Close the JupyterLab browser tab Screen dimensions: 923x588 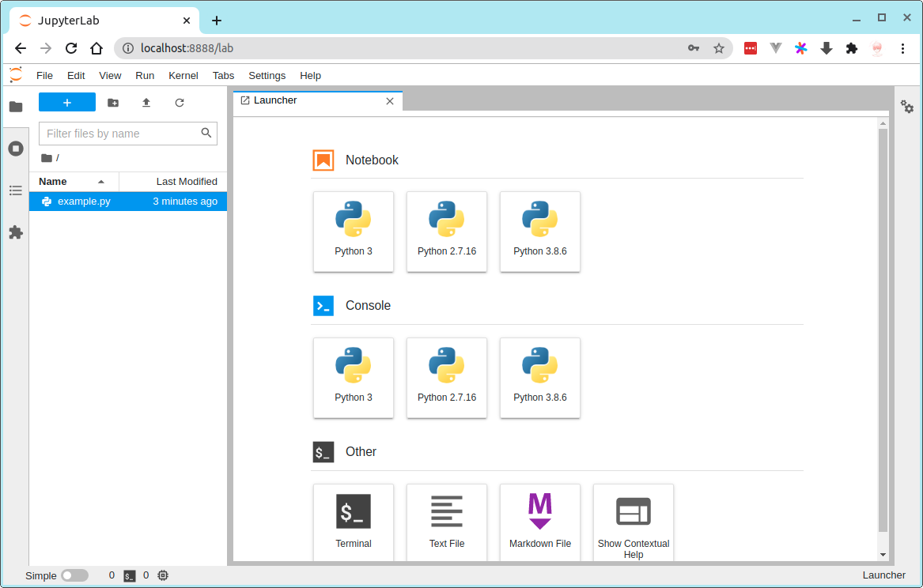point(187,21)
